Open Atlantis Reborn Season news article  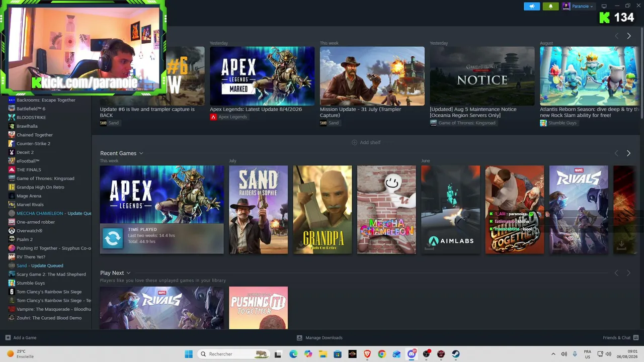(x=590, y=76)
